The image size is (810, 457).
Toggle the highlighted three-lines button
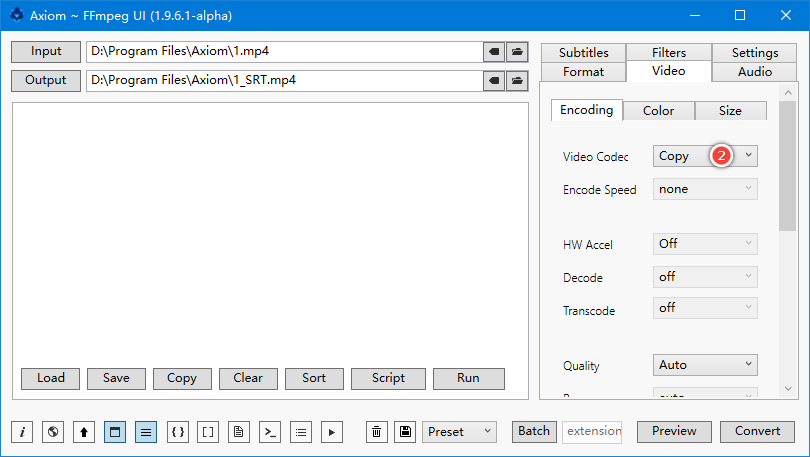146,432
